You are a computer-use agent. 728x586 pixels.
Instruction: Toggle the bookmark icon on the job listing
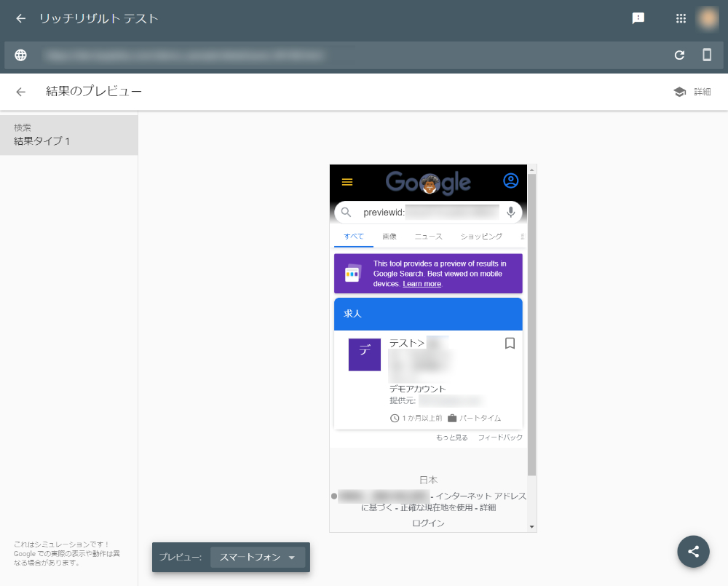coord(510,343)
